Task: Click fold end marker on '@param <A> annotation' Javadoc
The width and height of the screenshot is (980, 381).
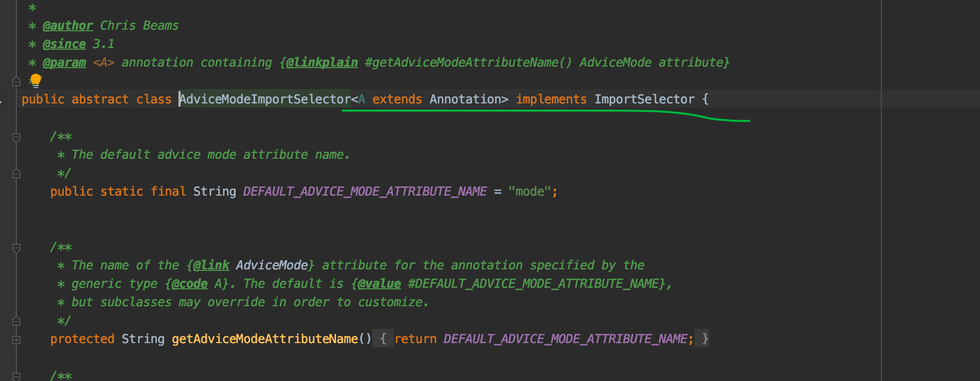Action: pyautogui.click(x=16, y=81)
